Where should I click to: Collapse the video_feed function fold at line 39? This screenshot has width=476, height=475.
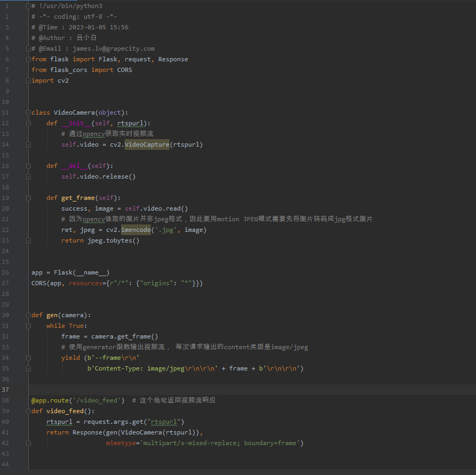(29, 411)
